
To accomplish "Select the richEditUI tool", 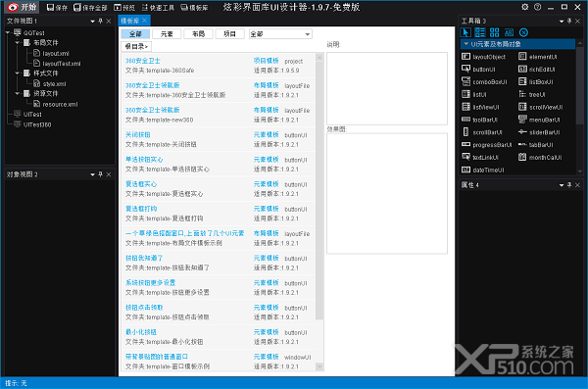I will point(537,69).
